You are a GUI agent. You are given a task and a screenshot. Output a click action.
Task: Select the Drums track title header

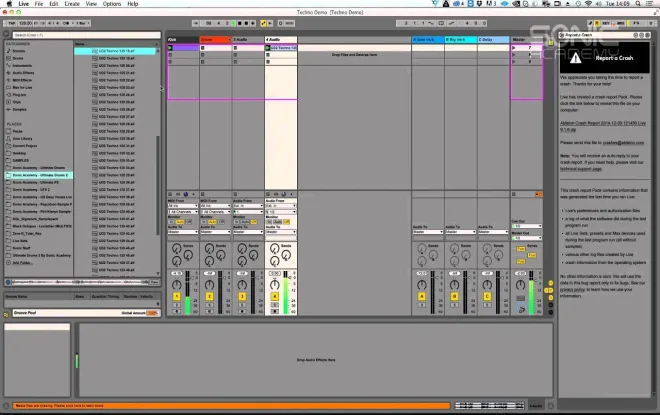tap(215, 40)
